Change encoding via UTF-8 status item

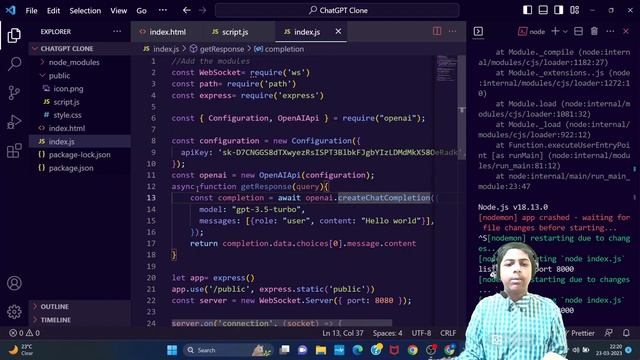421,333
